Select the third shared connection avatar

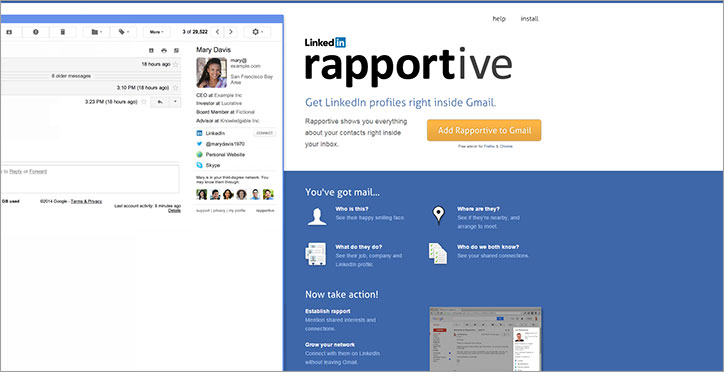click(x=228, y=194)
